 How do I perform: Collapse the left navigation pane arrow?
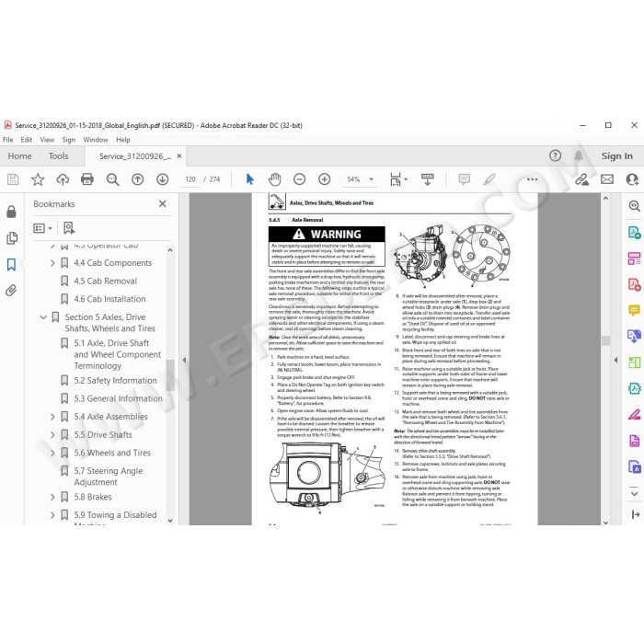(x=184, y=360)
